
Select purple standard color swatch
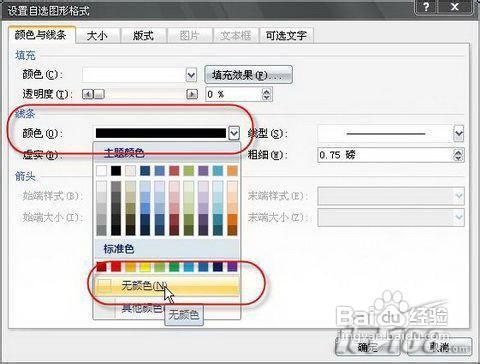point(232,267)
